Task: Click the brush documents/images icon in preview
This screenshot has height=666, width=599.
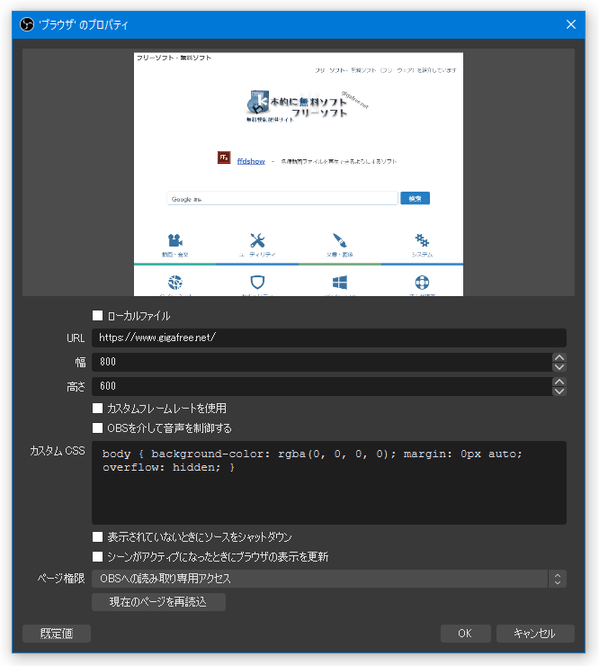Action: [339, 240]
